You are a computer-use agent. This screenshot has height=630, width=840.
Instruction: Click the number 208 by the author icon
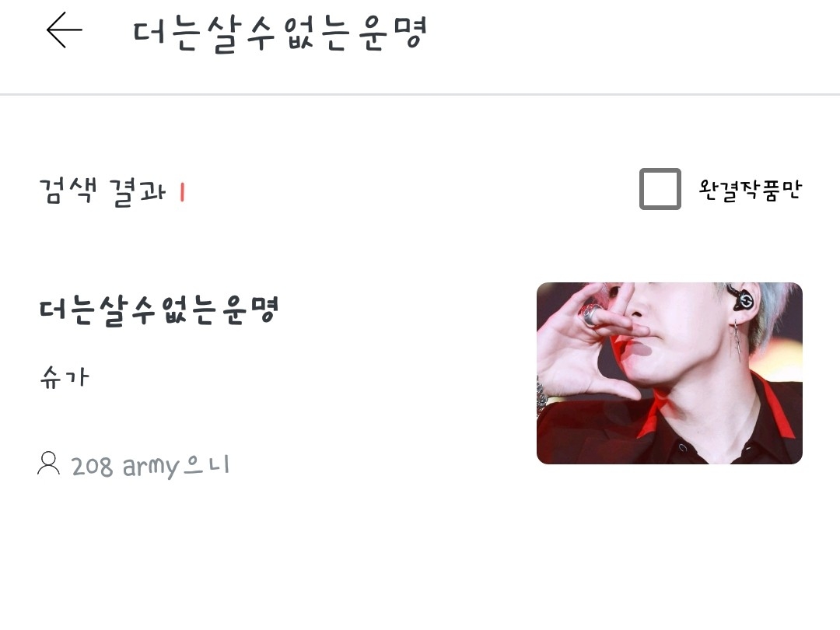tap(92, 467)
